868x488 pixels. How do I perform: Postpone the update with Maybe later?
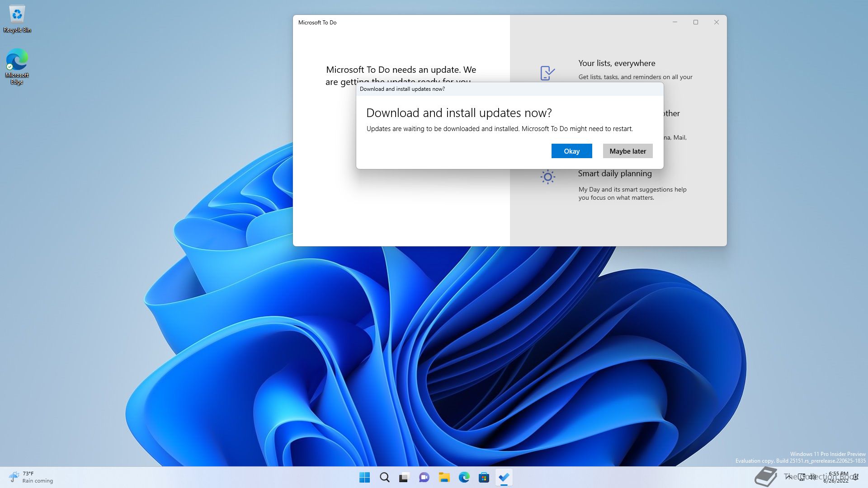(x=627, y=151)
